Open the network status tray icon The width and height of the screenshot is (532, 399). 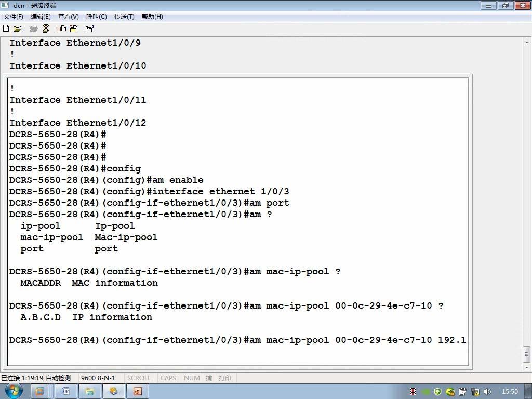[x=475, y=392]
